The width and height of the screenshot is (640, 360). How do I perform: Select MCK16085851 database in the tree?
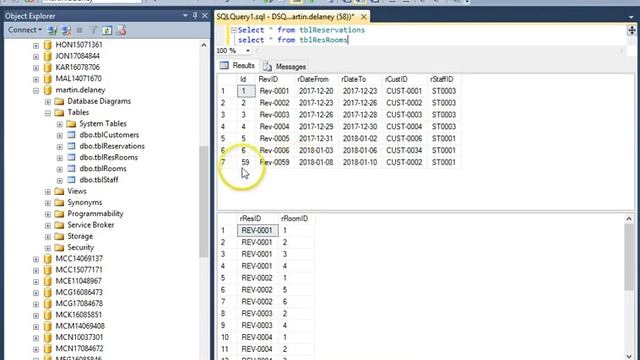click(x=79, y=315)
